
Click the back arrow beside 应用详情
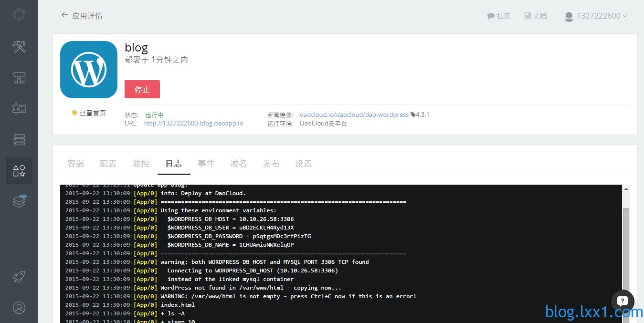coord(64,15)
